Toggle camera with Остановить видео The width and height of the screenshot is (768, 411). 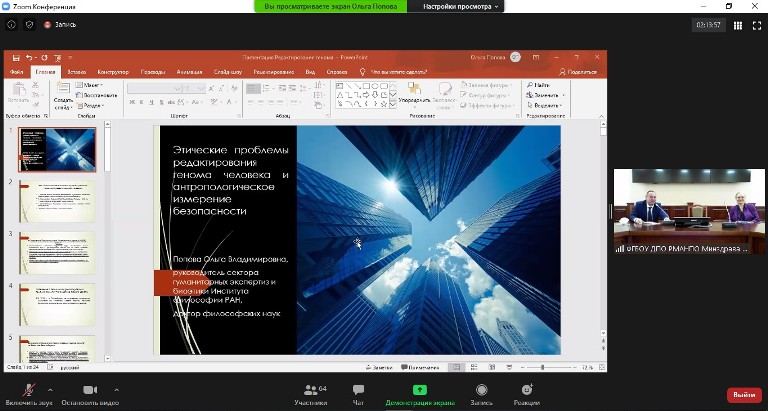88,390
